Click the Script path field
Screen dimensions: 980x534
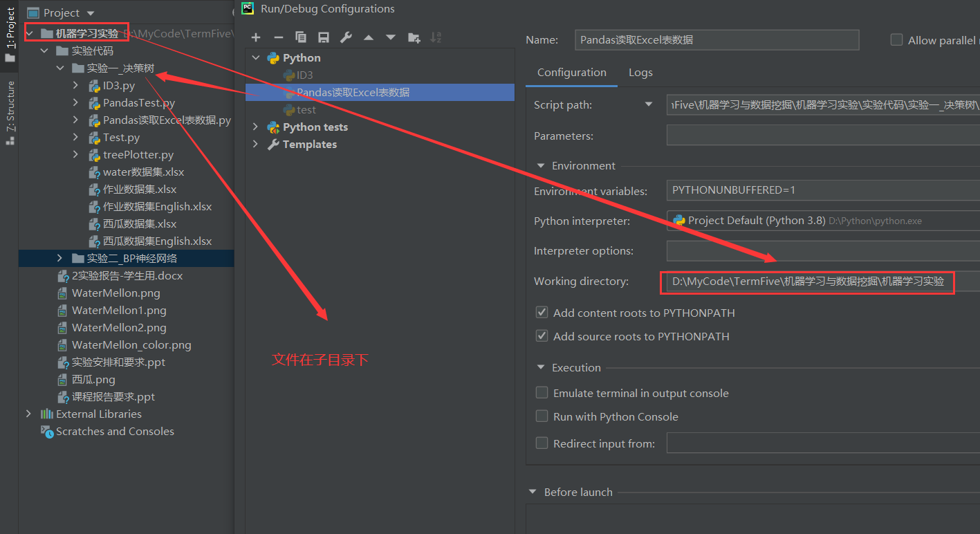[823, 105]
